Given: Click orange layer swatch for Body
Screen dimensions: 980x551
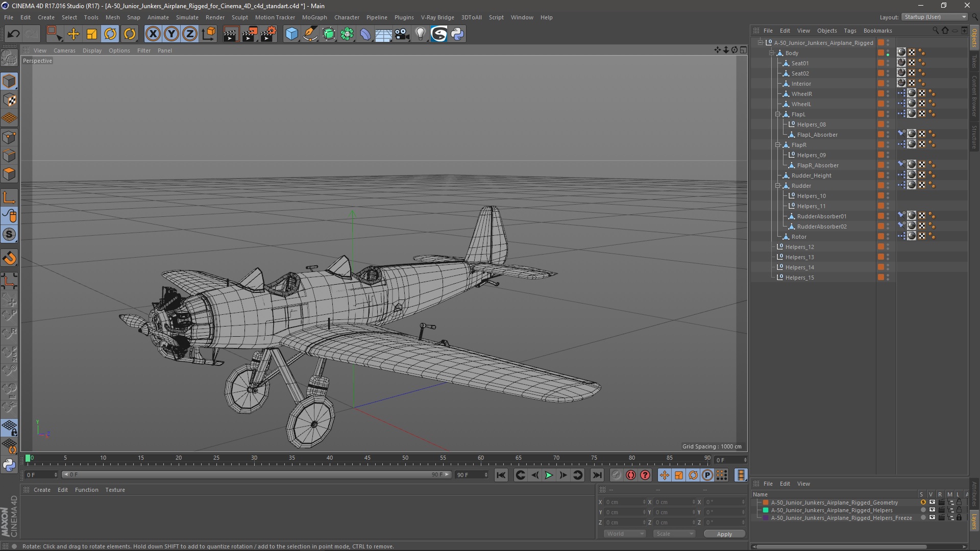Looking at the screenshot, I should (881, 53).
